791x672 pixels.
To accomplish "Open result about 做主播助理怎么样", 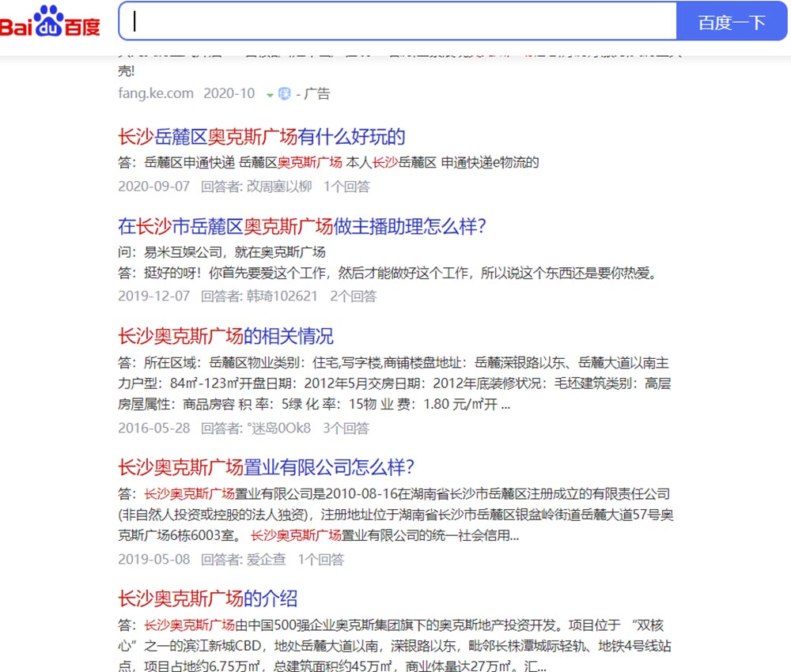I will (x=301, y=227).
